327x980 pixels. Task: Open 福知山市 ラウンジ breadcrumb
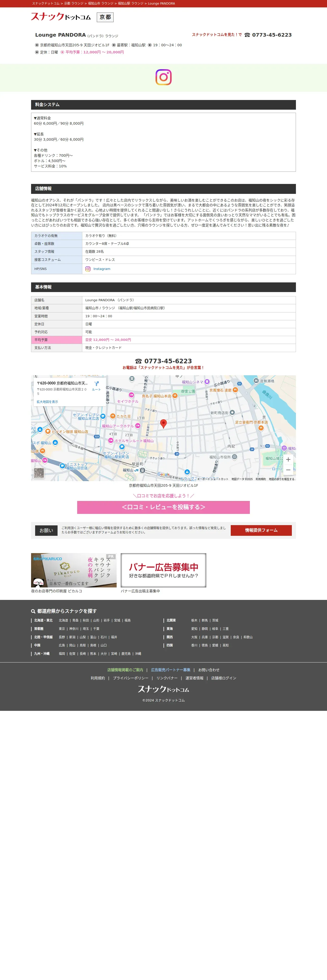(x=101, y=3)
